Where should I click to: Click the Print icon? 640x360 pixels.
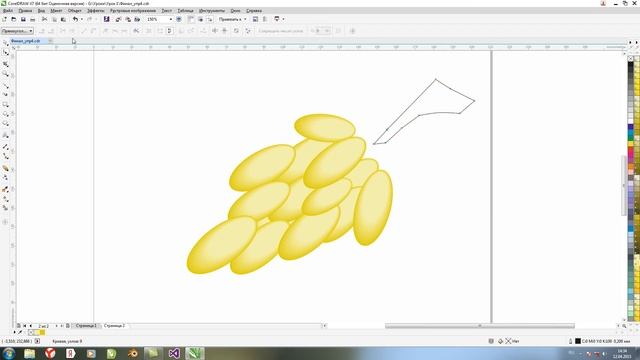[x=33, y=19]
